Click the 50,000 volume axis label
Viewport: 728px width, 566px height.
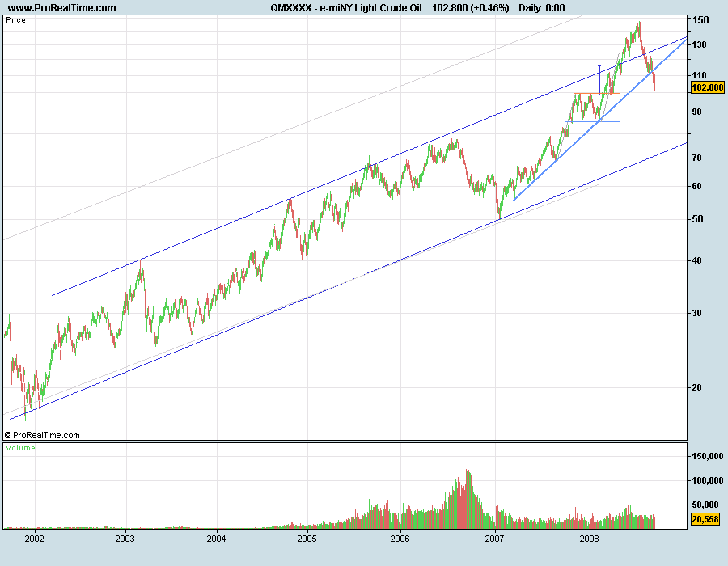point(705,505)
